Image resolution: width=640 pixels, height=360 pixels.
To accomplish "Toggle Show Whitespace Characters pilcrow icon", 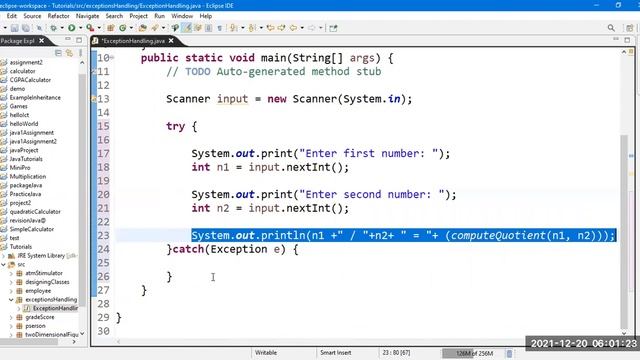I will 220,28.
